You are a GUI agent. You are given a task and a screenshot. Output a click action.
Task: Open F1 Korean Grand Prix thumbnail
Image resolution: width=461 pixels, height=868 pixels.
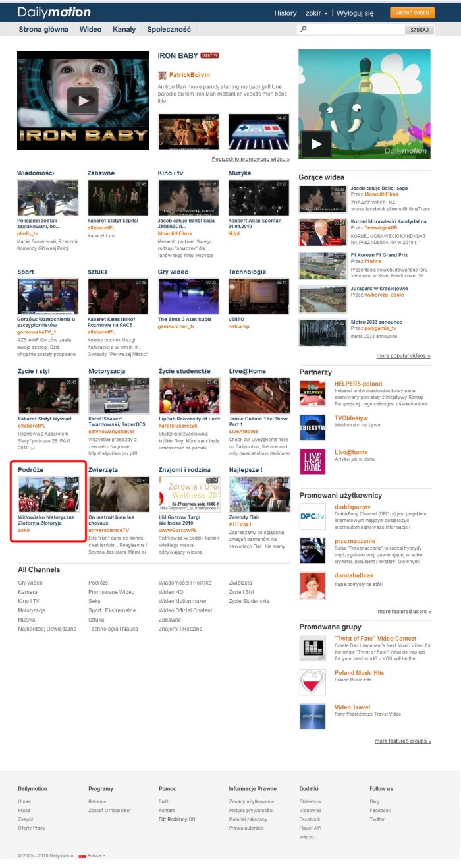pyautogui.click(x=322, y=266)
